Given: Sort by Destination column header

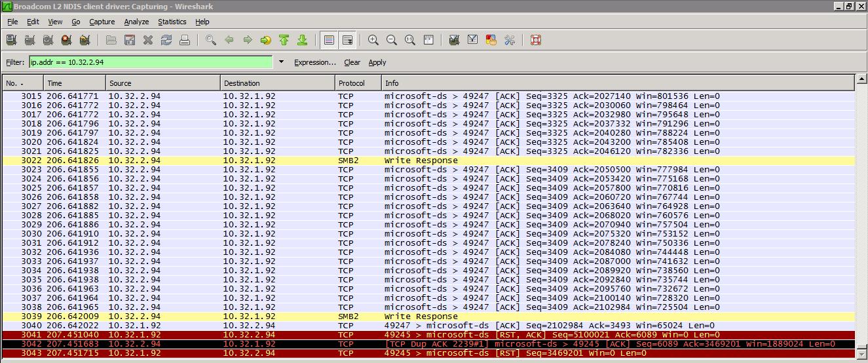Looking at the screenshot, I should 278,83.
